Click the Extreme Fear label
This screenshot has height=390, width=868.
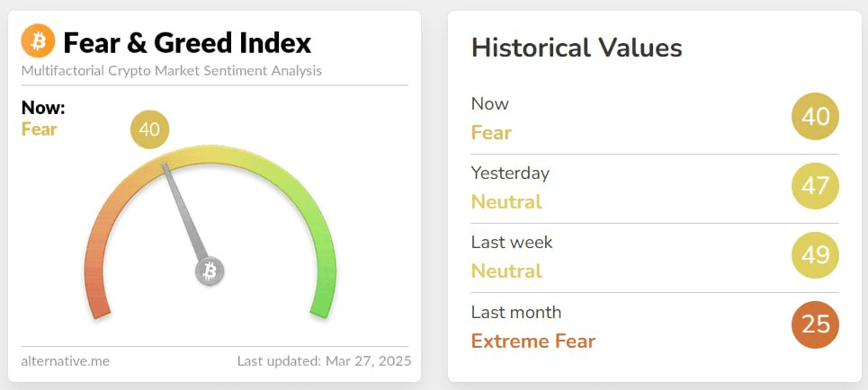pyautogui.click(x=533, y=341)
